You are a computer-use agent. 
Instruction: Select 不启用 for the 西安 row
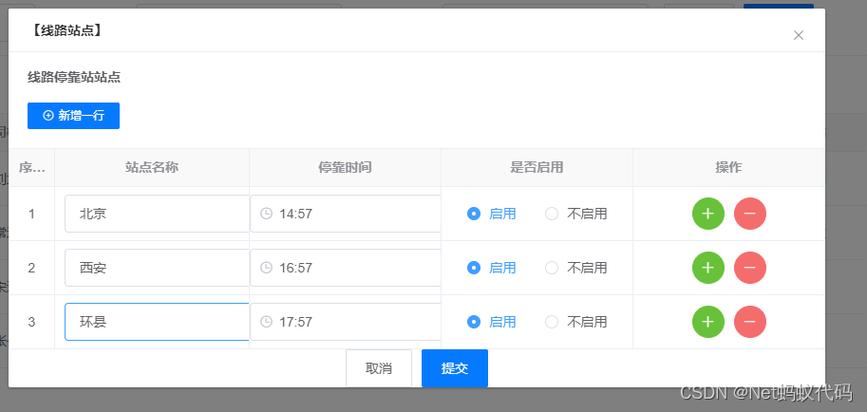(x=576, y=268)
